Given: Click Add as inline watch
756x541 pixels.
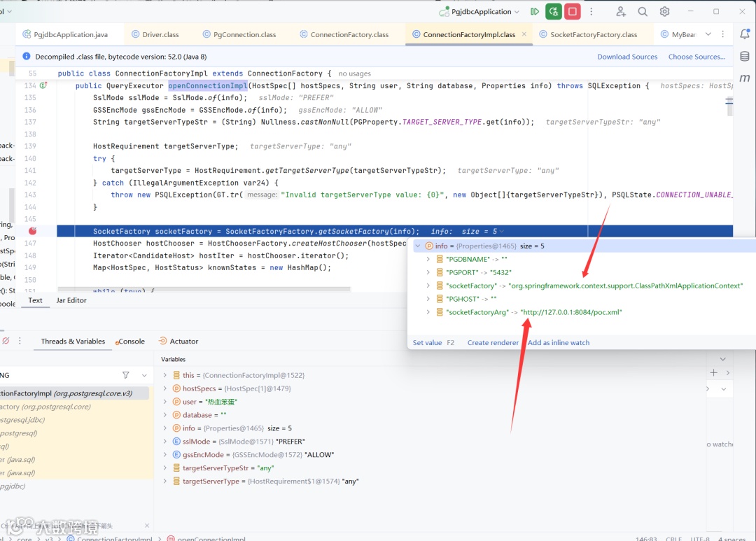Looking at the screenshot, I should coord(559,342).
